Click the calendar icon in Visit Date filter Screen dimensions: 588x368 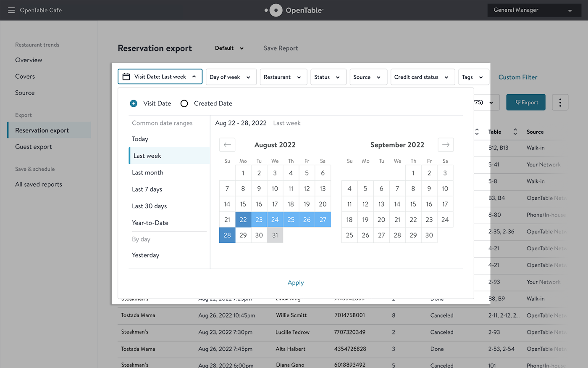click(126, 77)
